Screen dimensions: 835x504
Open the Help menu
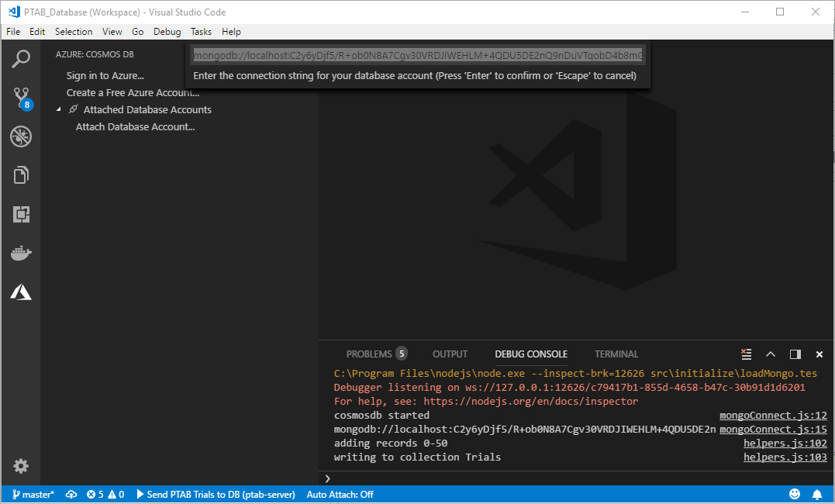point(231,32)
